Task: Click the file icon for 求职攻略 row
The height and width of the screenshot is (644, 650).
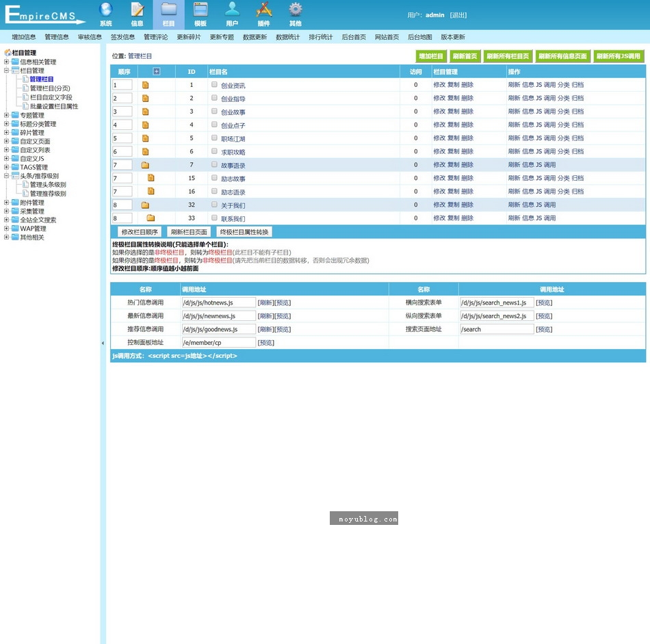Action: pyautogui.click(x=146, y=151)
